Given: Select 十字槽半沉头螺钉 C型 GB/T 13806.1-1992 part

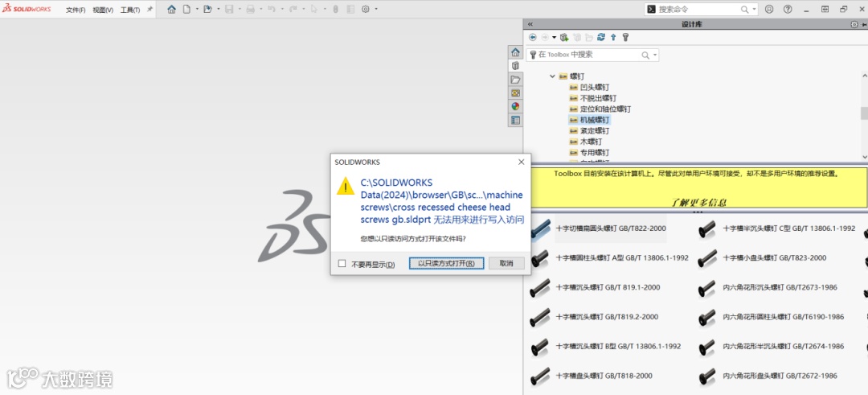Looking at the screenshot, I should (776, 228).
